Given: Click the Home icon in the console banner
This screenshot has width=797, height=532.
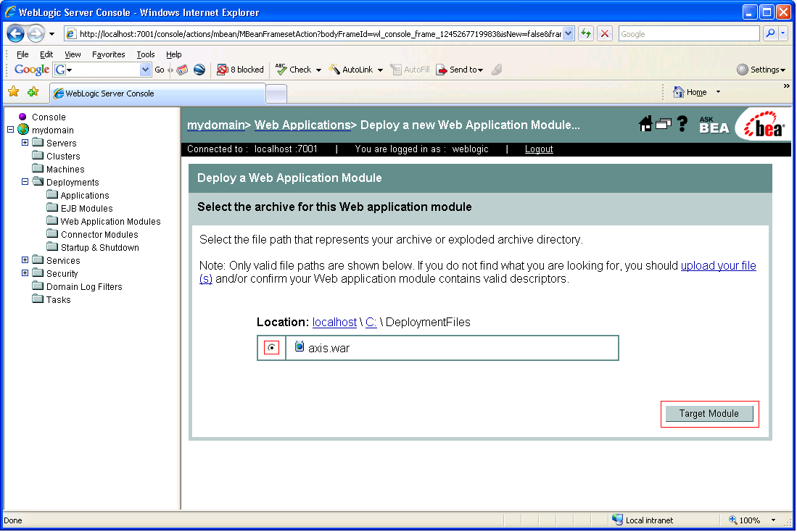Looking at the screenshot, I should tap(645, 124).
